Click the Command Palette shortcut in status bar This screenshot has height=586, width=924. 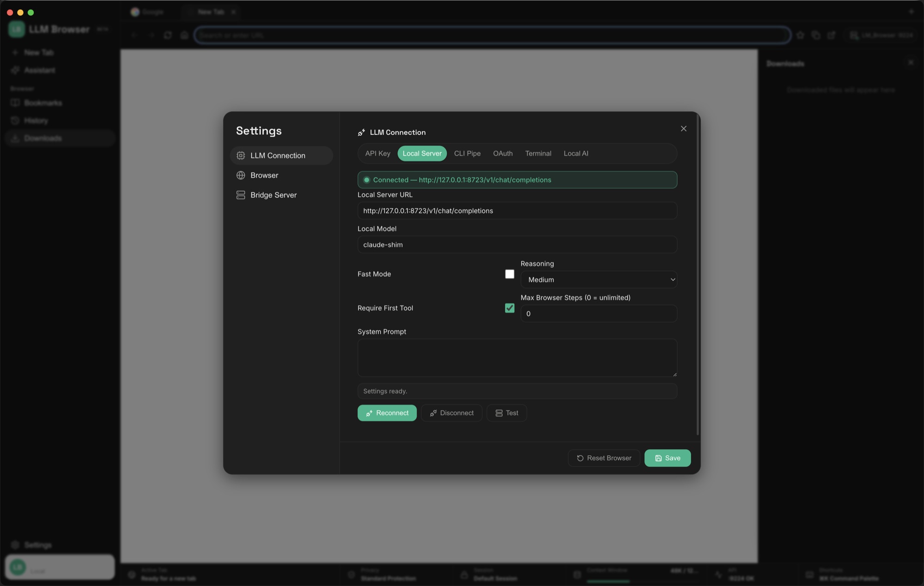pos(844,574)
